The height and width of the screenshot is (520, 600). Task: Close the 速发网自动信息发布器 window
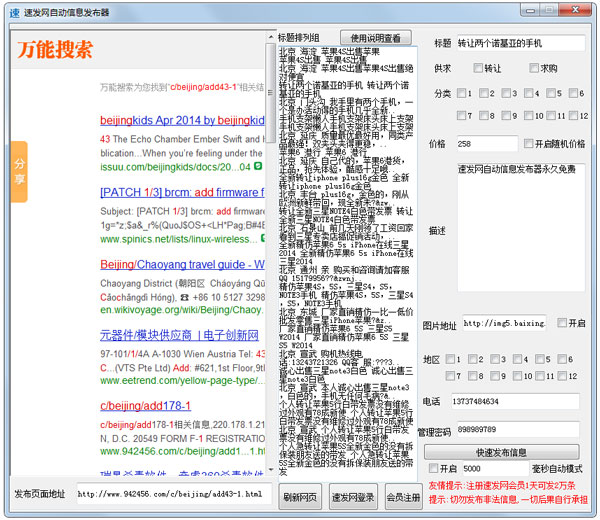point(575,10)
